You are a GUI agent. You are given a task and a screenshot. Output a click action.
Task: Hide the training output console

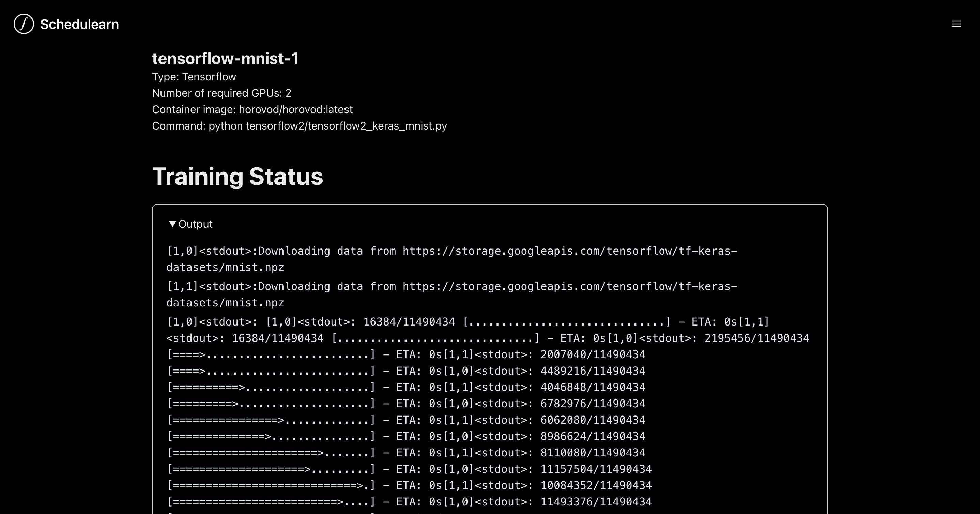[190, 224]
